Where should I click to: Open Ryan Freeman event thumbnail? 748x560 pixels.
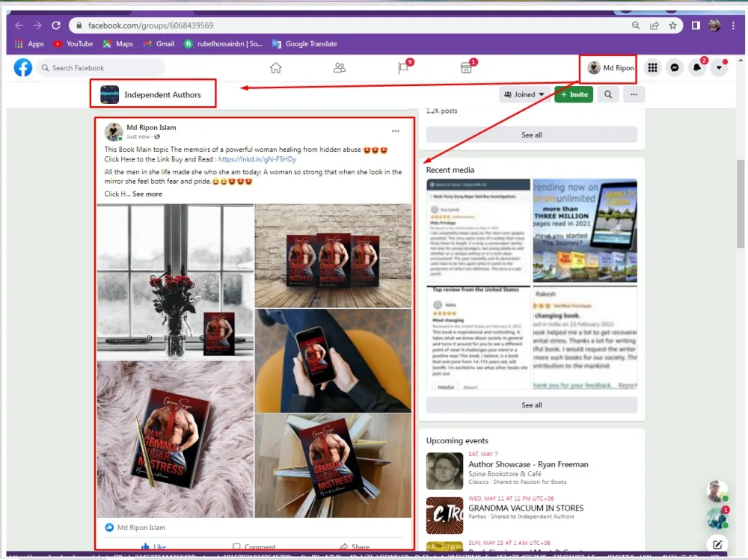(x=444, y=471)
